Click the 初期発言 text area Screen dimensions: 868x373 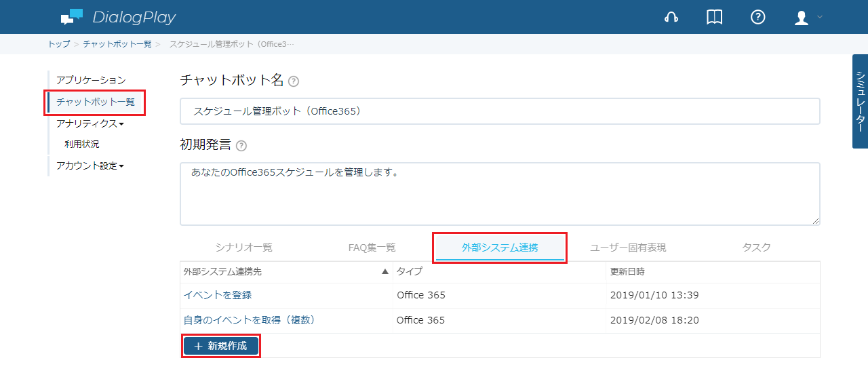500,194
